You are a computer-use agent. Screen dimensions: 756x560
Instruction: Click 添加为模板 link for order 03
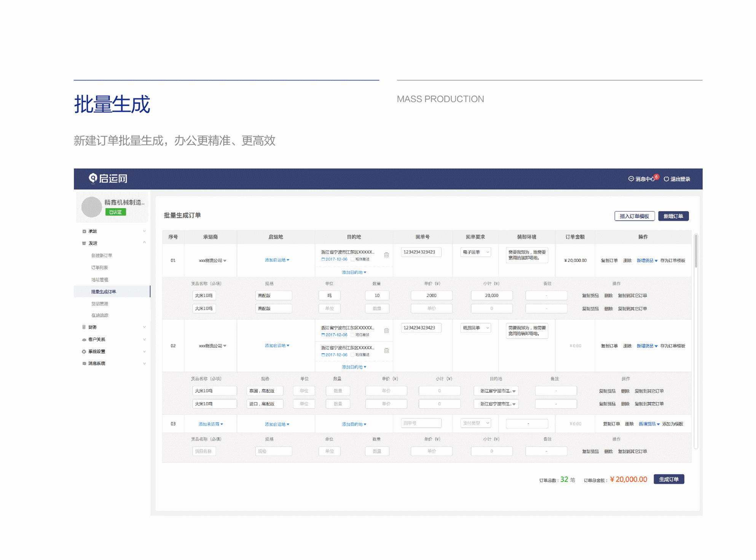coord(673,424)
